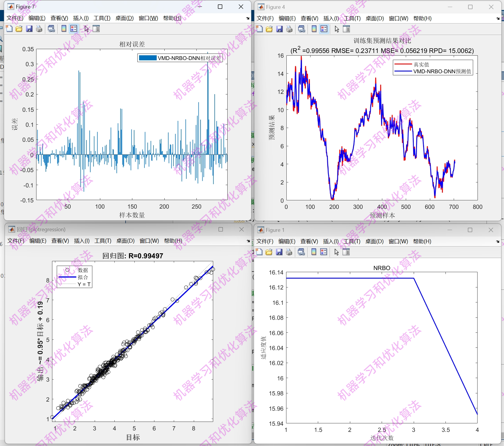Toggle Insert Colorbar in Figure 4 toolbar
The height and width of the screenshot is (446, 504).
click(314, 29)
